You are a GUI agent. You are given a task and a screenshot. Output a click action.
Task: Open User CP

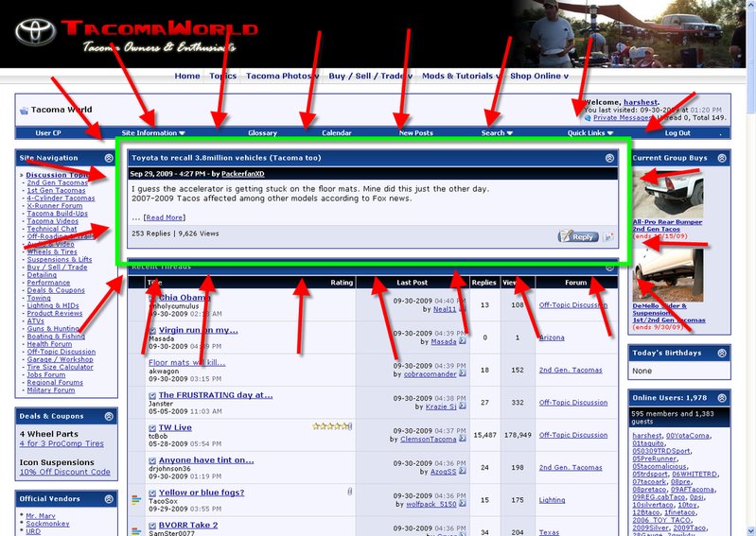48,133
